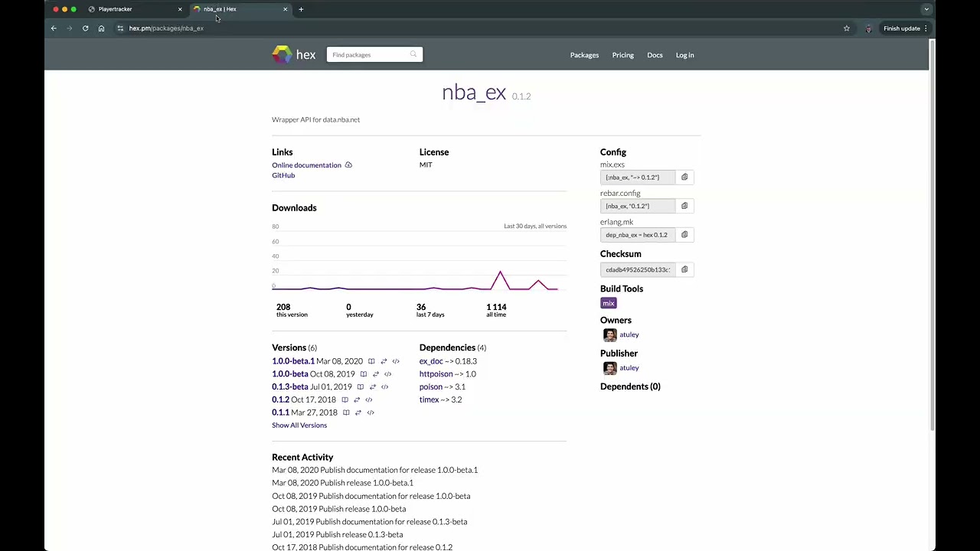Open version 0.1.1 link
The width and height of the screenshot is (980, 551).
[x=280, y=412]
